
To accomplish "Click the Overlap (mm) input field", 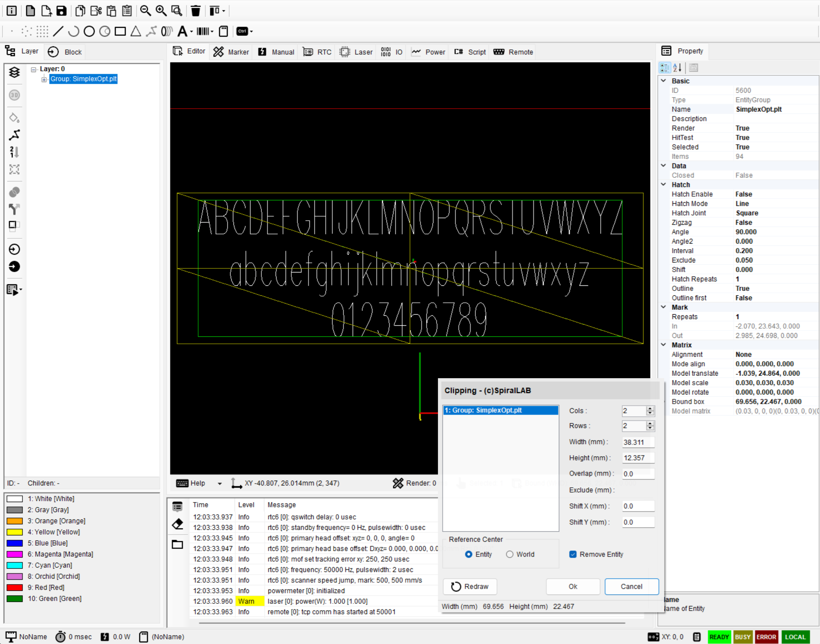I will coord(638,474).
